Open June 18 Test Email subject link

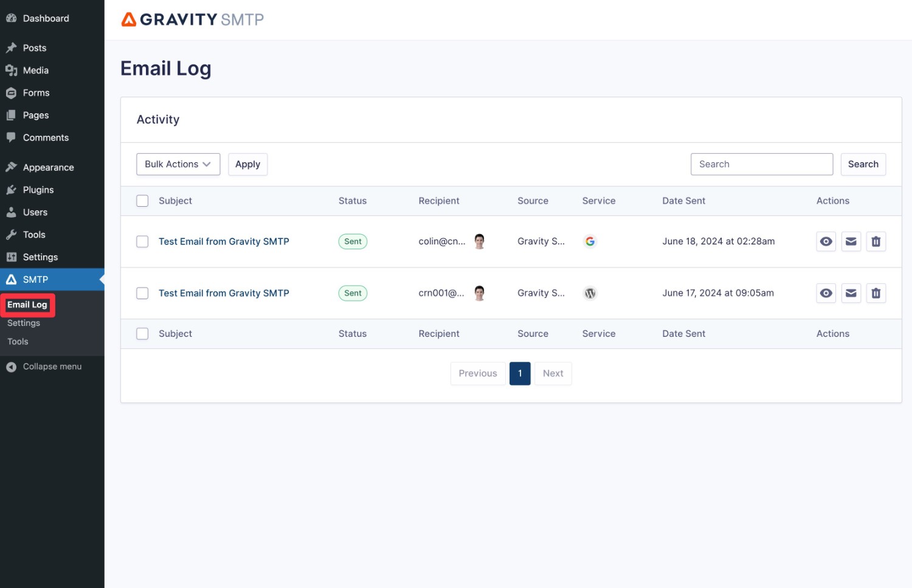click(x=224, y=241)
